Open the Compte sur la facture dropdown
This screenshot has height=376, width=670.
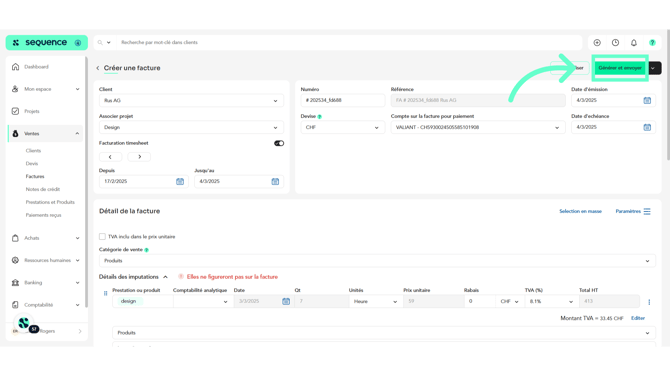478,127
